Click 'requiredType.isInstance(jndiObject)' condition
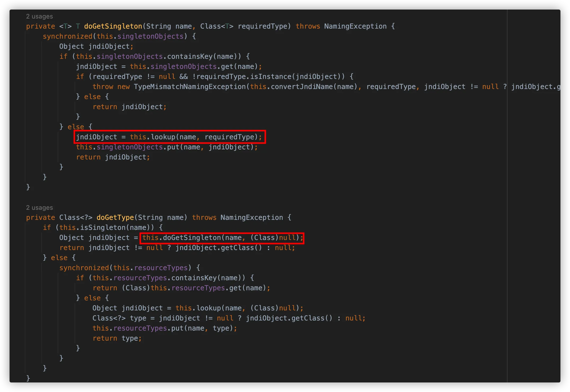 [x=269, y=77]
